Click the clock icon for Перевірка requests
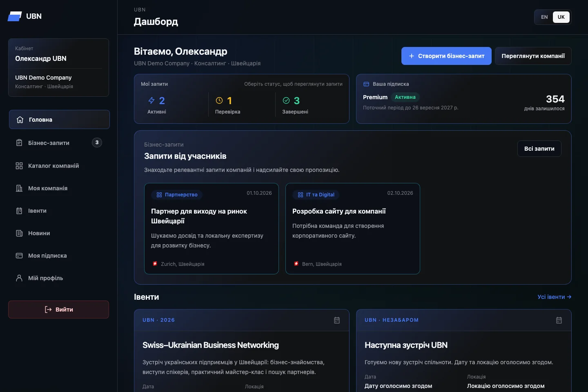The image size is (588, 392). pyautogui.click(x=219, y=100)
